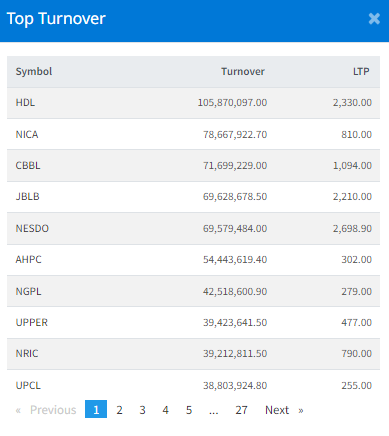The height and width of the screenshot is (436, 389).
Task: Click the Previous page button
Action: point(46,410)
